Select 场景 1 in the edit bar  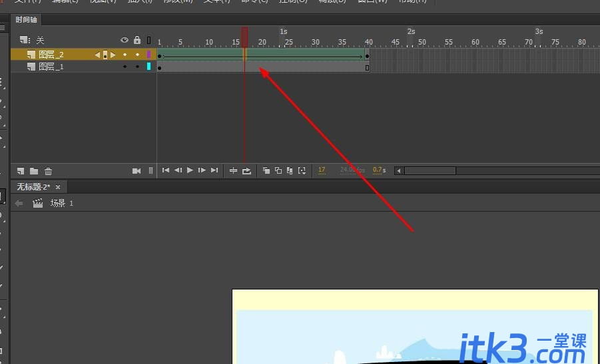tap(62, 203)
